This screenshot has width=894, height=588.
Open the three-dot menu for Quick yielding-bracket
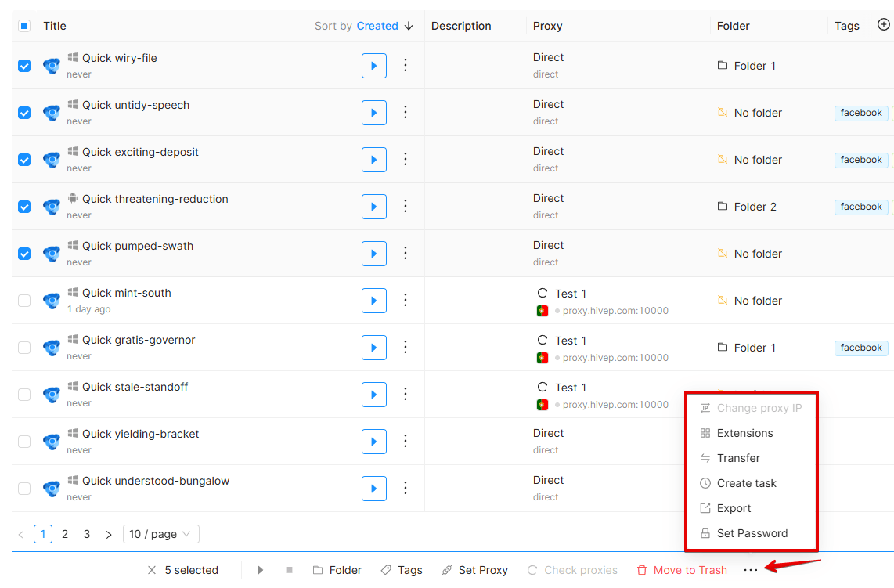[406, 441]
